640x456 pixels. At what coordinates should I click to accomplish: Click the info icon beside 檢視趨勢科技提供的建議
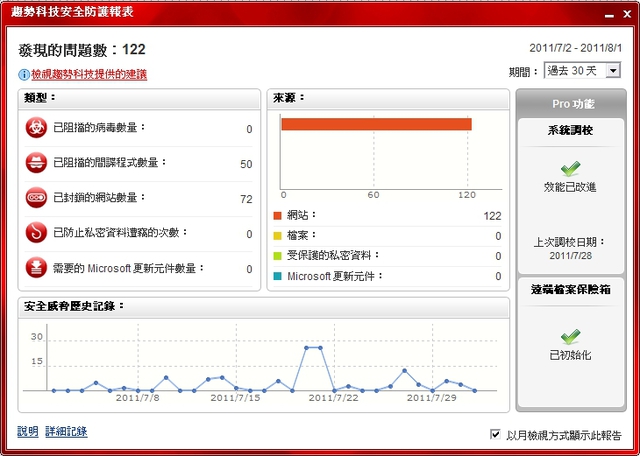coord(24,75)
